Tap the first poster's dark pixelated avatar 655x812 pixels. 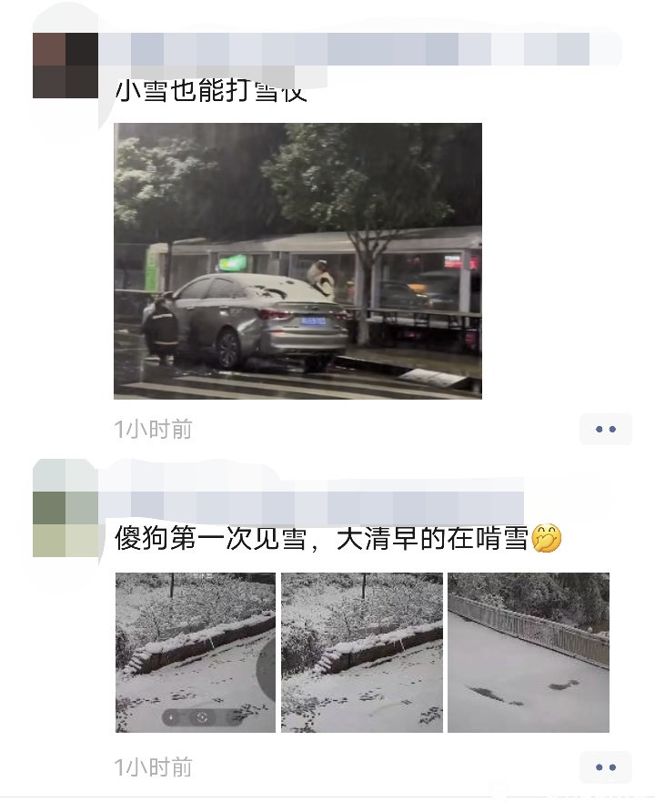tap(65, 66)
